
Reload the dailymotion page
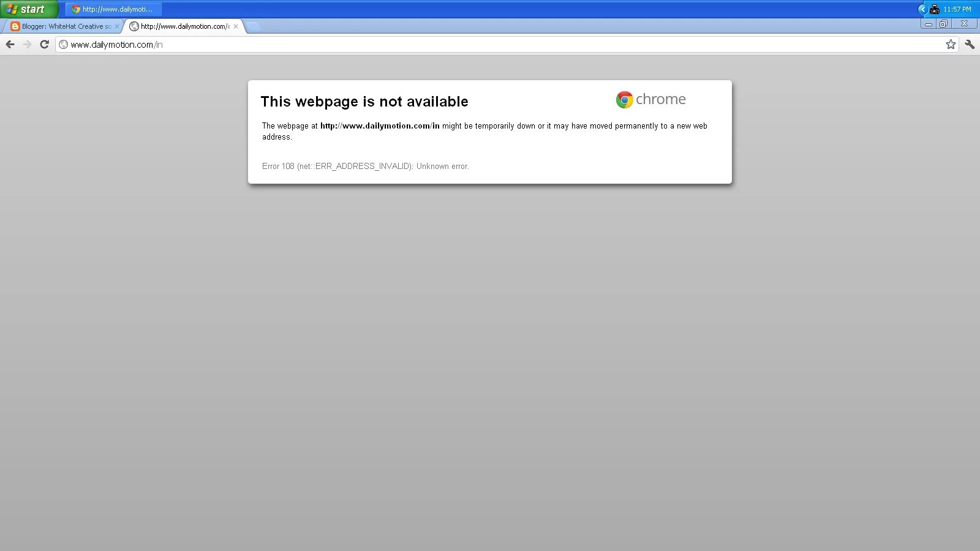[44, 44]
